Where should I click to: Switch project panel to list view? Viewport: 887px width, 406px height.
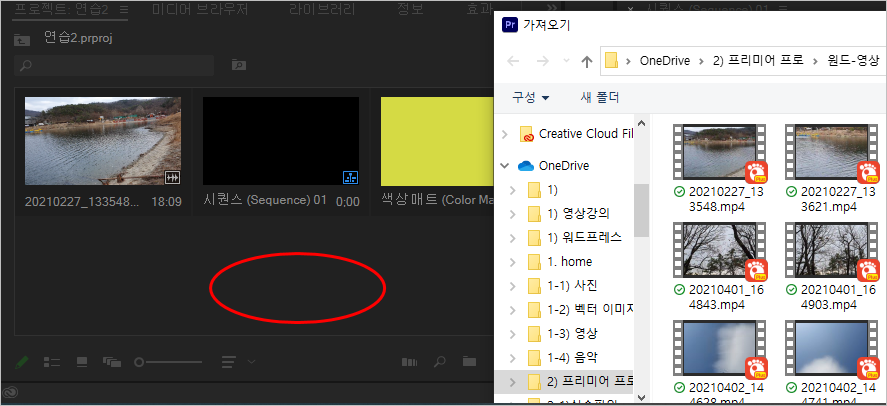(x=52, y=362)
